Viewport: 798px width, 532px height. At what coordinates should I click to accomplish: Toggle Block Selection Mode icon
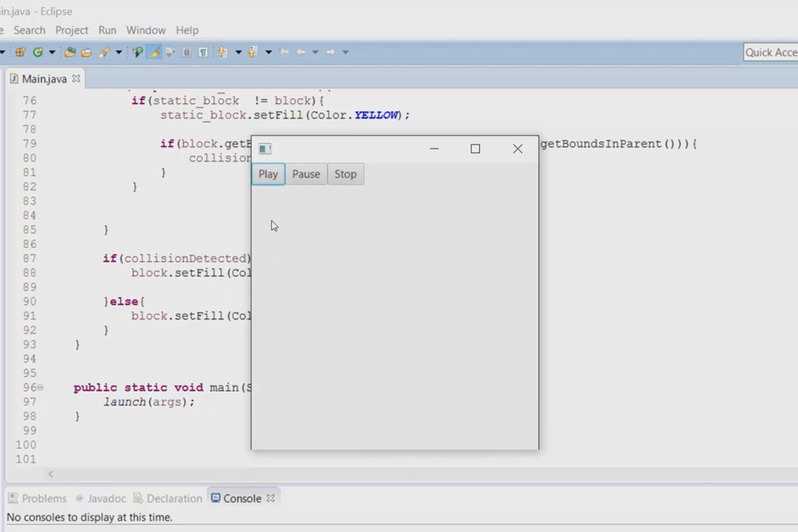click(x=187, y=52)
